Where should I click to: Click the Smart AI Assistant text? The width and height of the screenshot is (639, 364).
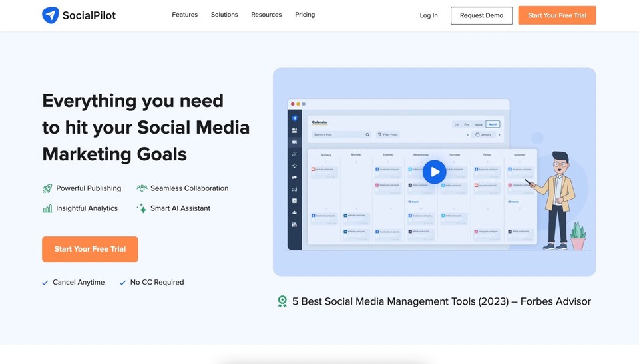pos(180,208)
